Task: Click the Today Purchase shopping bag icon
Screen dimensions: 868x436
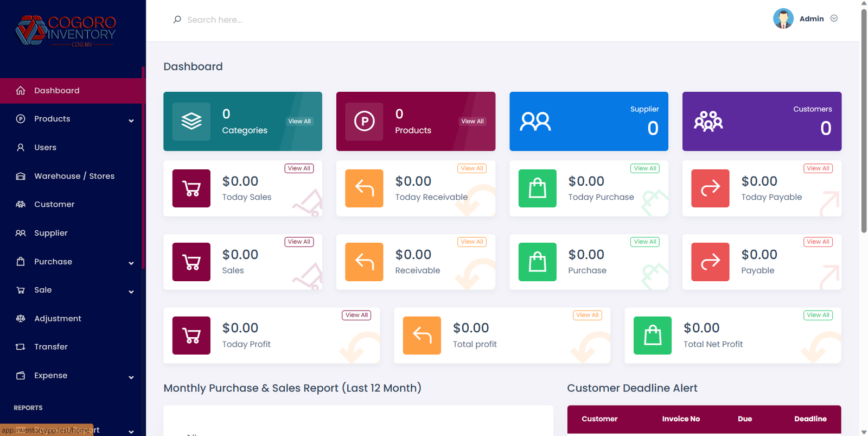Action: tap(537, 188)
